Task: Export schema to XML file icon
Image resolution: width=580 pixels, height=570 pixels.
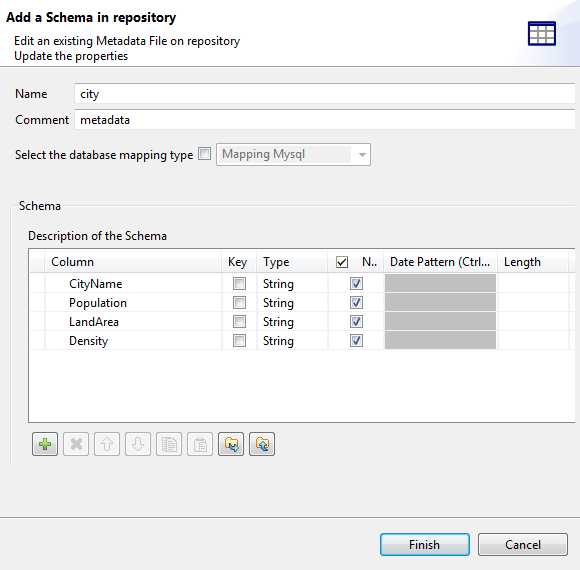Action: point(262,444)
